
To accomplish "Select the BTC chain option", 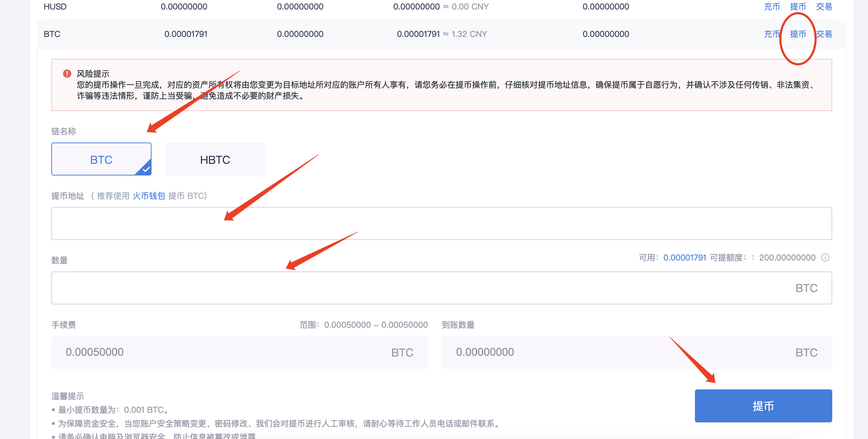I will coord(101,159).
